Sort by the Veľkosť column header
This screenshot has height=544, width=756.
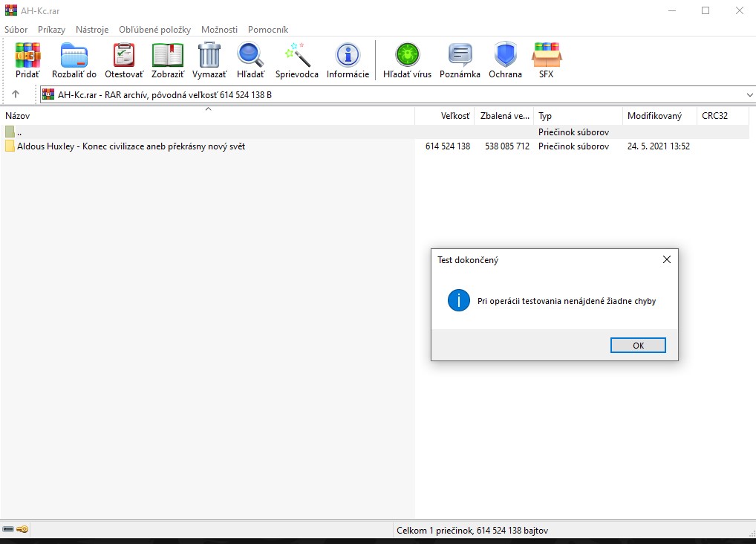click(445, 116)
